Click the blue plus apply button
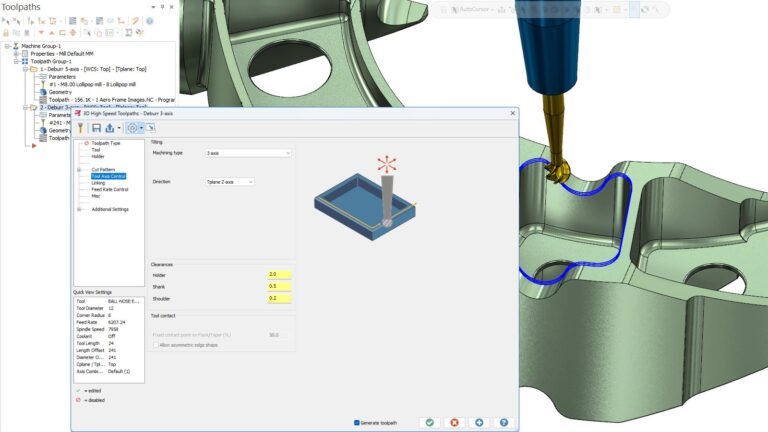The width and height of the screenshot is (768, 432). [479, 422]
